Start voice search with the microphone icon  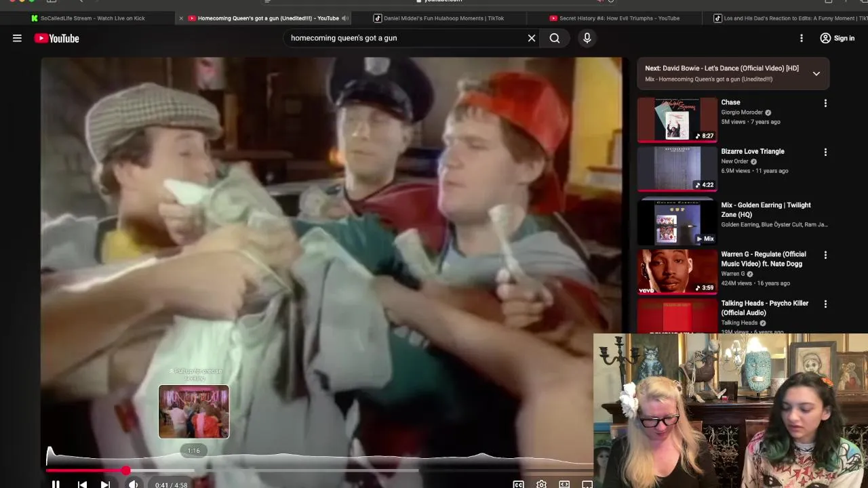tap(587, 39)
